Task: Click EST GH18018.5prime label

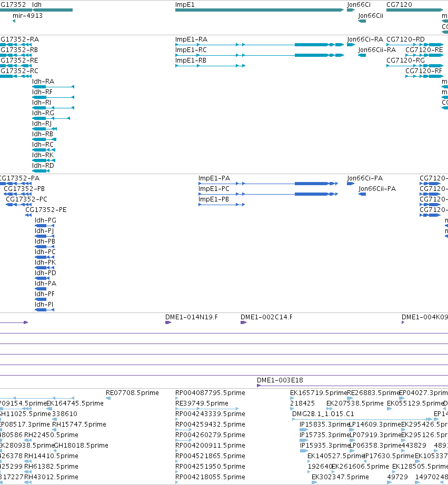Action: [x=81, y=446]
